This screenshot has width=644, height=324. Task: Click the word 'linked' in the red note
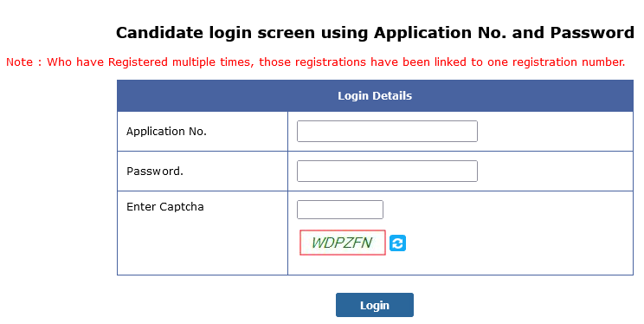point(450,62)
